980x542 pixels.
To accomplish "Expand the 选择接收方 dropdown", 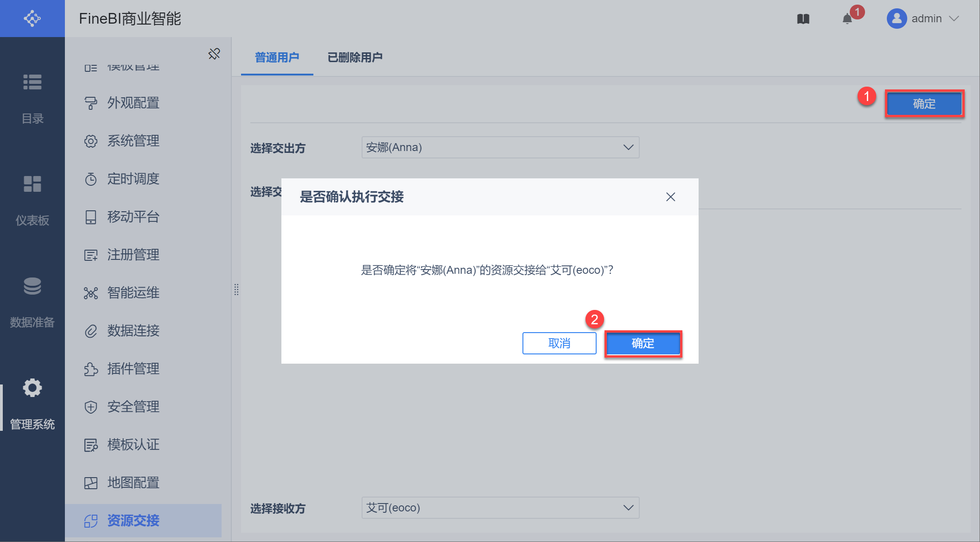I will pyautogui.click(x=628, y=508).
